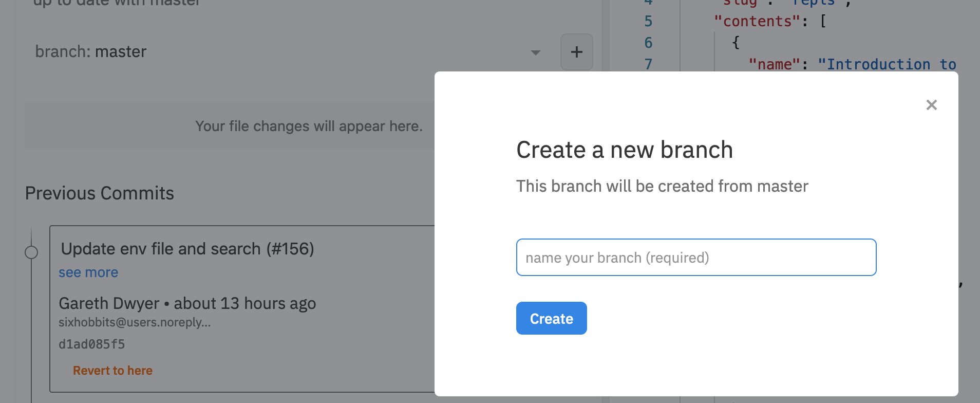Click the "contents" key in the editor

(757, 21)
